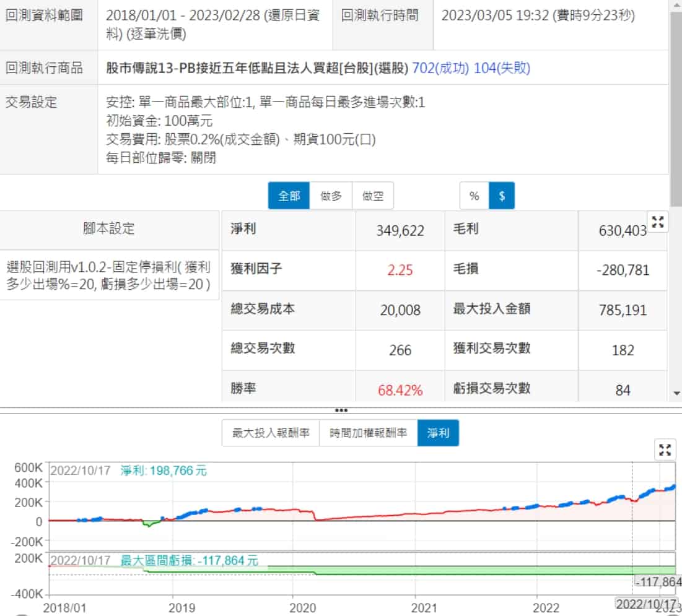Click the -117,864 drawdown value label
682x616 pixels.
point(657,582)
